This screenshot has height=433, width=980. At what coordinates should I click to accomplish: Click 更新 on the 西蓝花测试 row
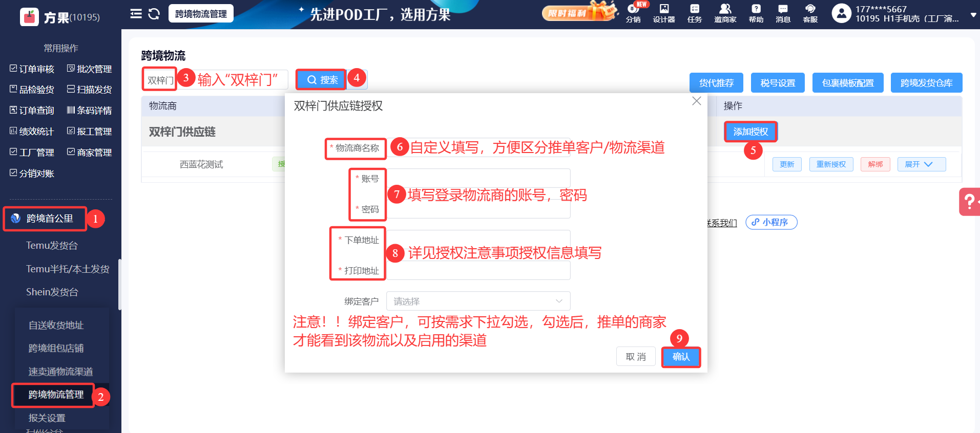tap(787, 164)
